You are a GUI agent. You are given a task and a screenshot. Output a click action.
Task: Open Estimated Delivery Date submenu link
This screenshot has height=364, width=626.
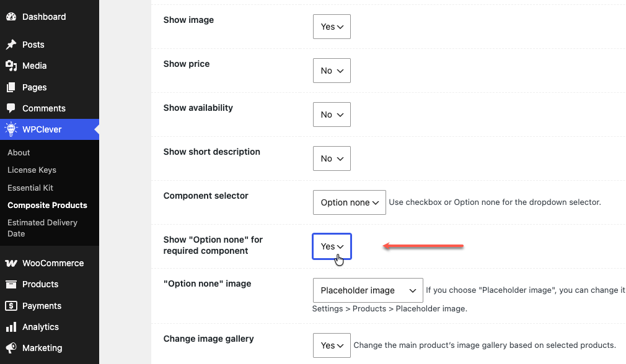click(42, 228)
